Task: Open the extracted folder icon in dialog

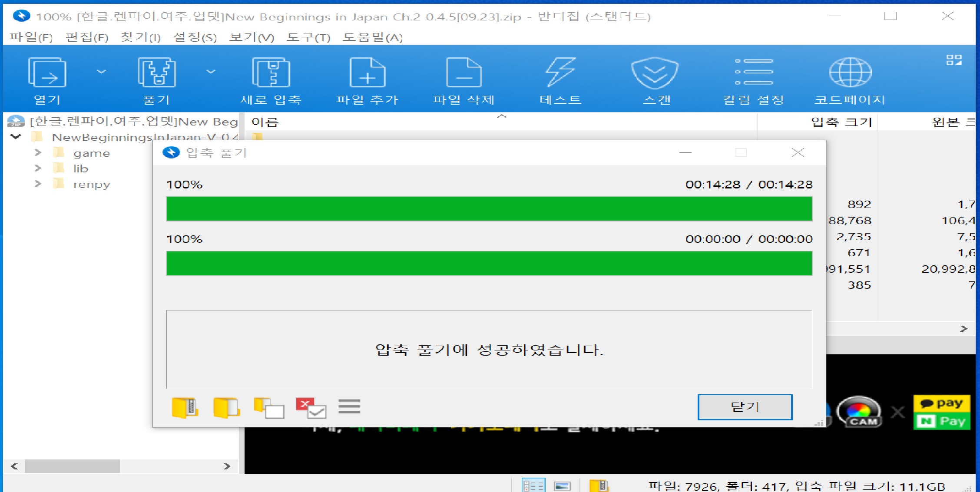Action: [x=226, y=408]
